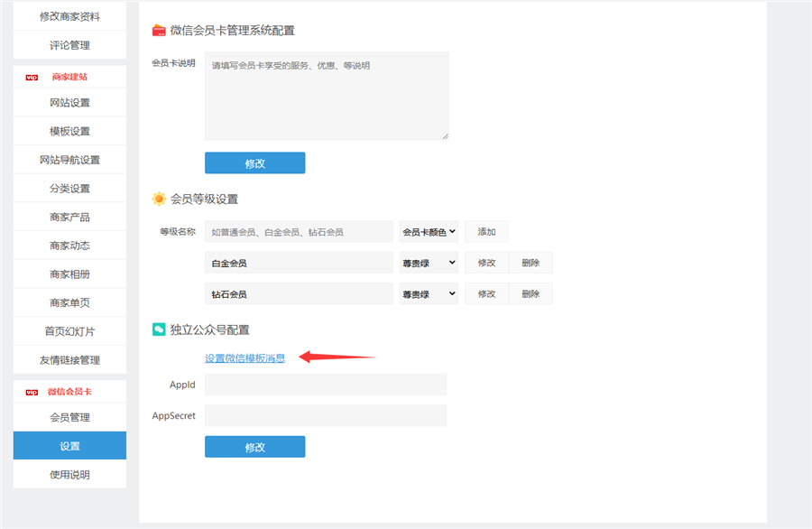Expand the color dropdown for 白金会员
Image resolution: width=812 pixels, height=529 pixels.
429,263
